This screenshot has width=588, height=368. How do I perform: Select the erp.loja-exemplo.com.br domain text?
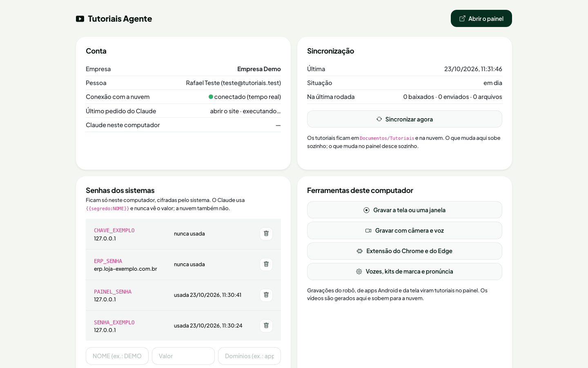125,269
